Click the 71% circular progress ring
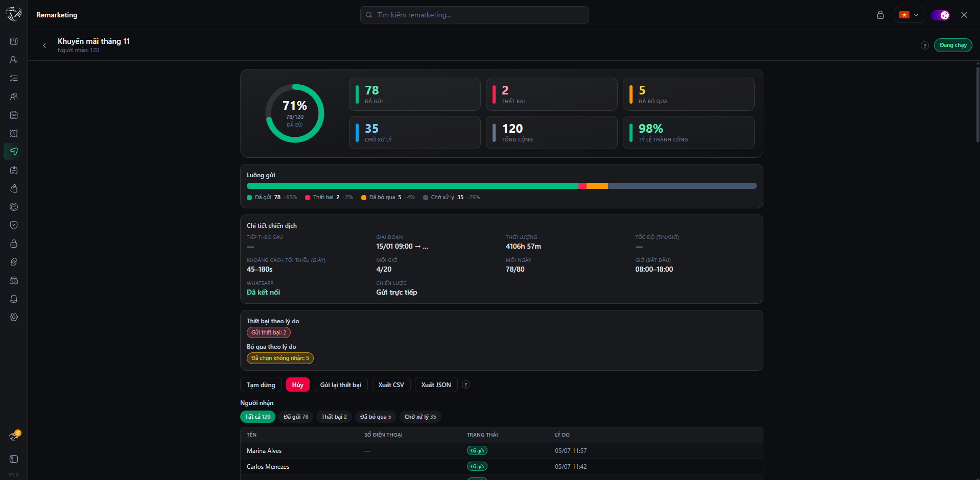980x480 pixels. (x=295, y=113)
